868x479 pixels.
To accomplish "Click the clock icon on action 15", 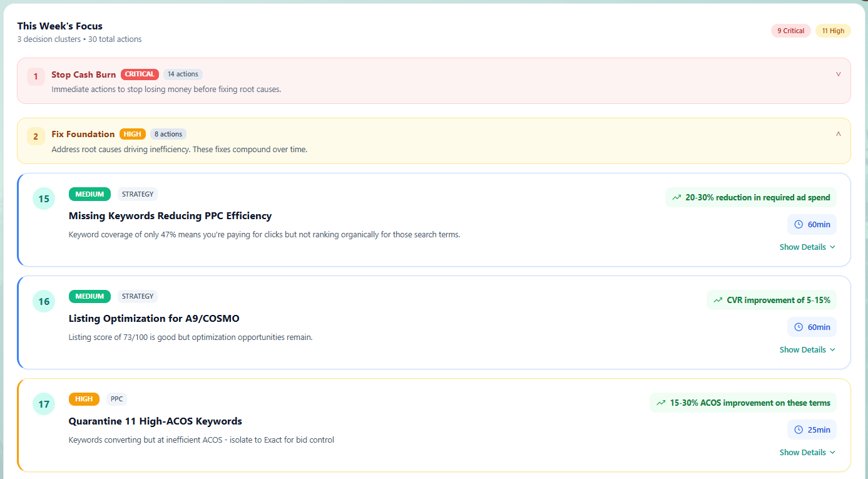I will point(799,224).
